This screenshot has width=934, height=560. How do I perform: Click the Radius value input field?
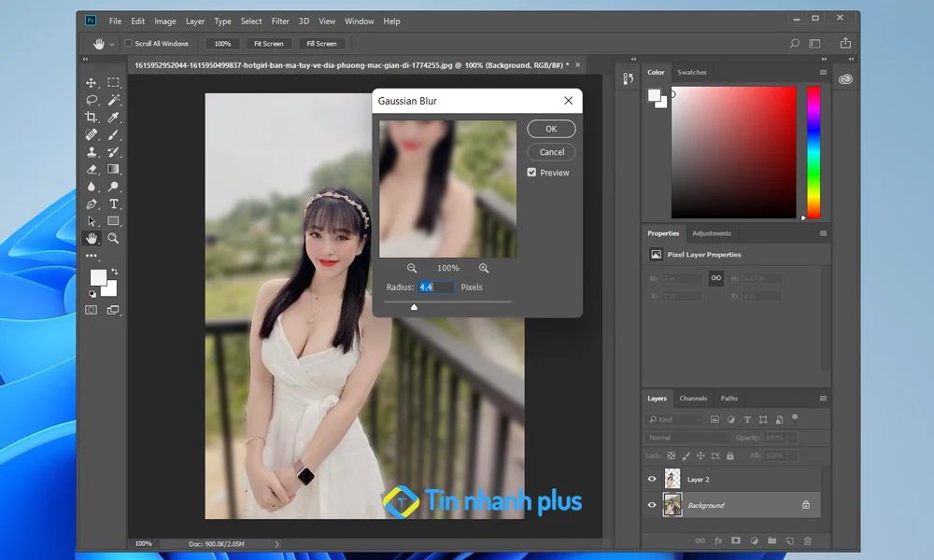coord(435,287)
